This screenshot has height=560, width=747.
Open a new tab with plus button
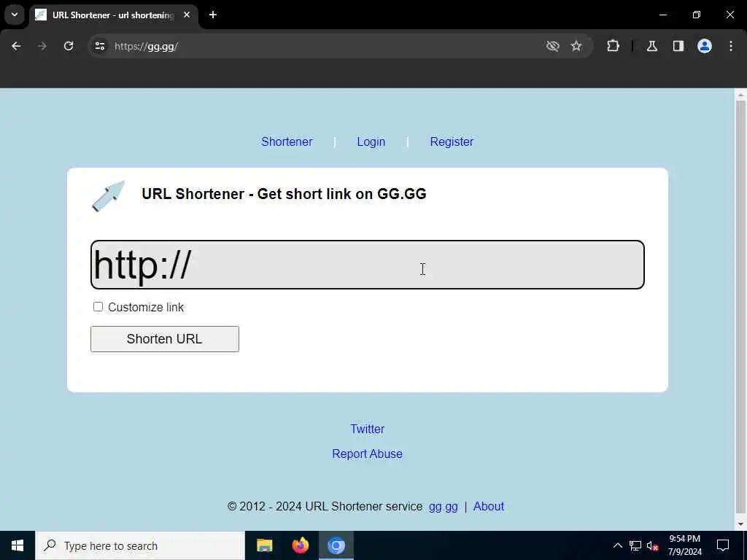point(213,15)
